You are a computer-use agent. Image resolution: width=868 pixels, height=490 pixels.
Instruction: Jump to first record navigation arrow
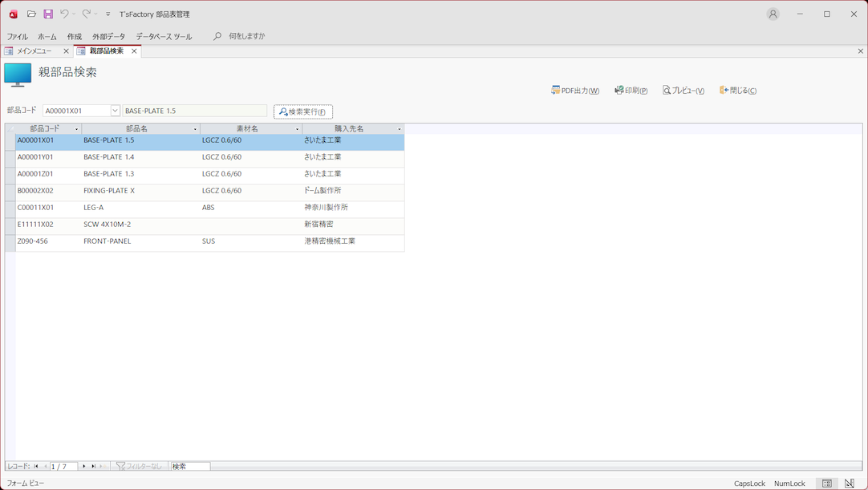pyautogui.click(x=36, y=466)
